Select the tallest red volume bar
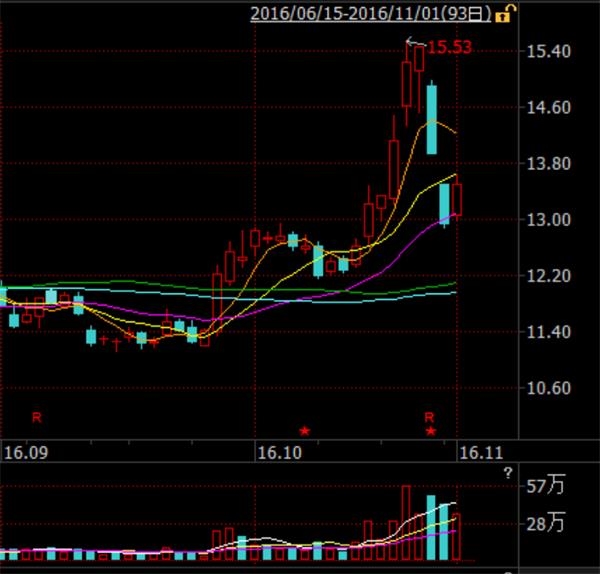Screen dimensions: 600x574 coord(406,522)
